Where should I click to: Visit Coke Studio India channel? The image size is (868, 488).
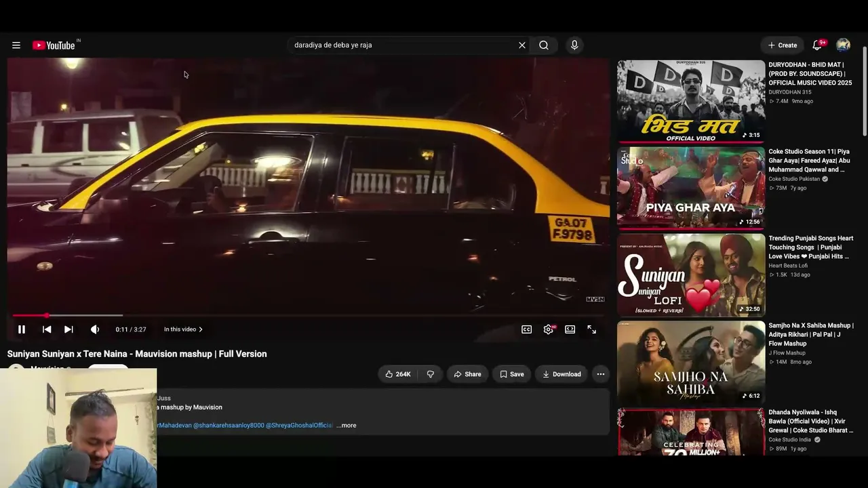(x=789, y=439)
